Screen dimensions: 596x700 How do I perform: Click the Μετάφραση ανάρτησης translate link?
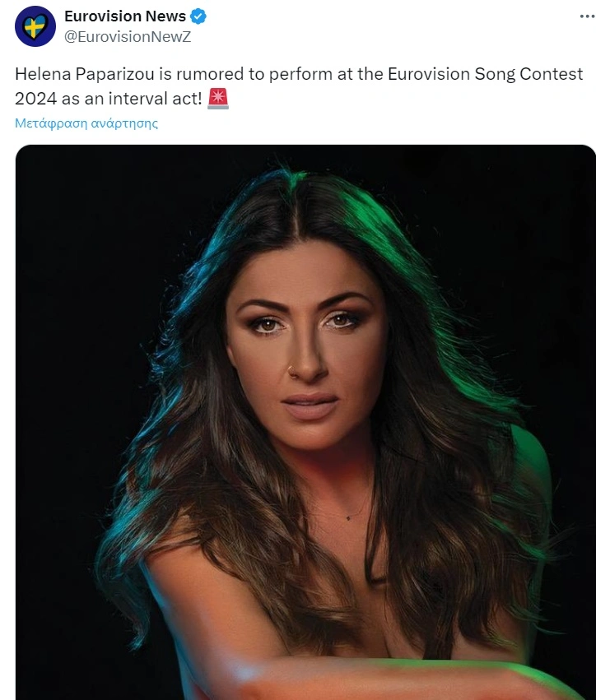86,123
